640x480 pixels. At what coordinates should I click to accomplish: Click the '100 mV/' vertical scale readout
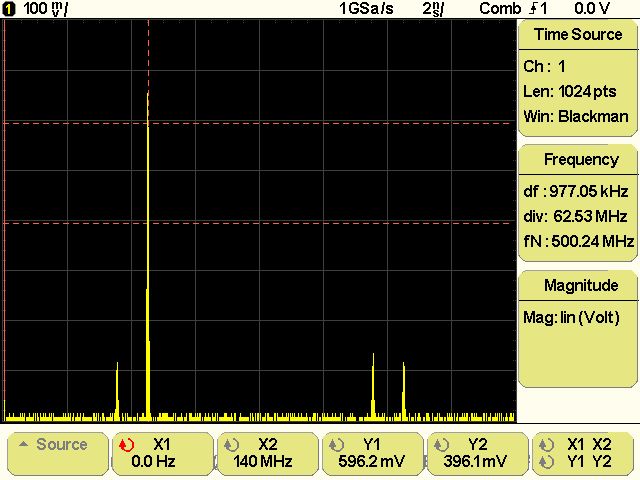point(45,9)
